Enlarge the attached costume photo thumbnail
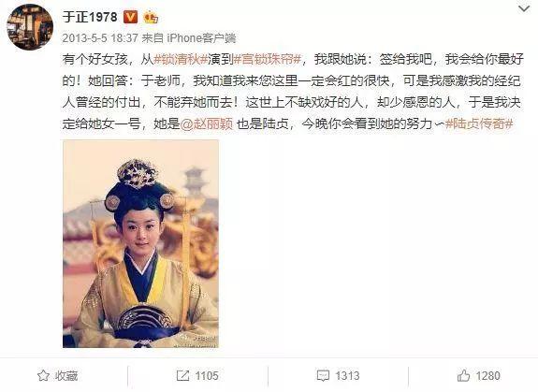Image resolution: width=538 pixels, height=392 pixels. (x=140, y=244)
